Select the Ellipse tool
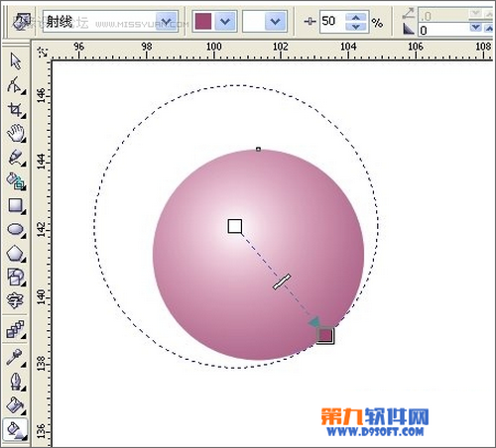This screenshot has height=448, width=496. [16, 229]
